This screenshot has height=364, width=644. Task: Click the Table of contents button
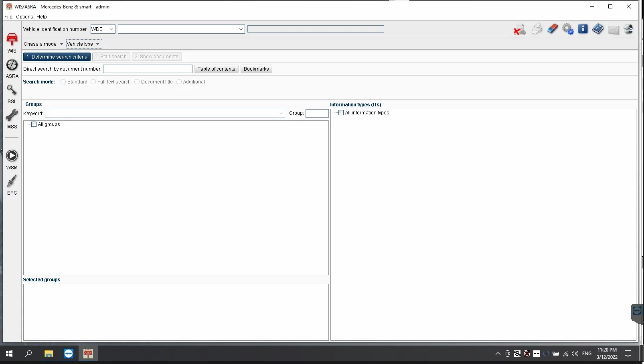click(217, 69)
